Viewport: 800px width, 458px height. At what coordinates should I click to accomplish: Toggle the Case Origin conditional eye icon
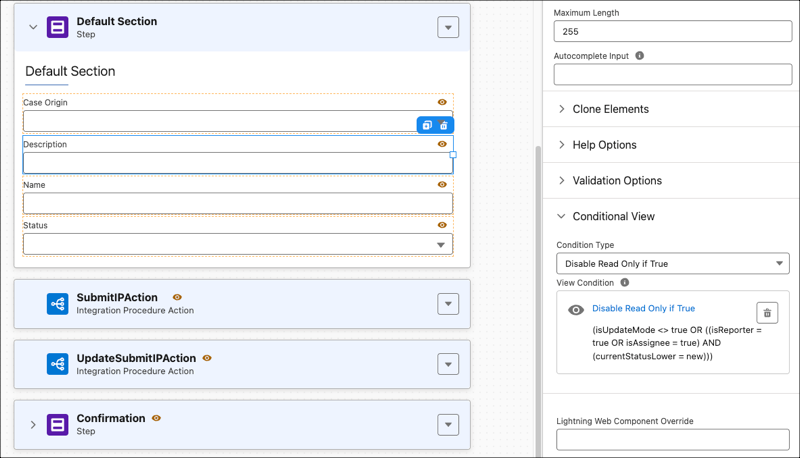[x=442, y=102]
